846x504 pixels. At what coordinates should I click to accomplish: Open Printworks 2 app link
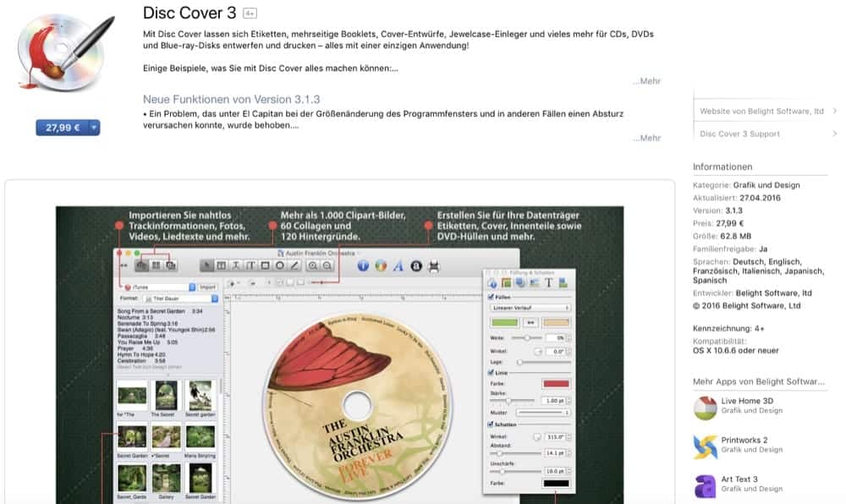(744, 440)
